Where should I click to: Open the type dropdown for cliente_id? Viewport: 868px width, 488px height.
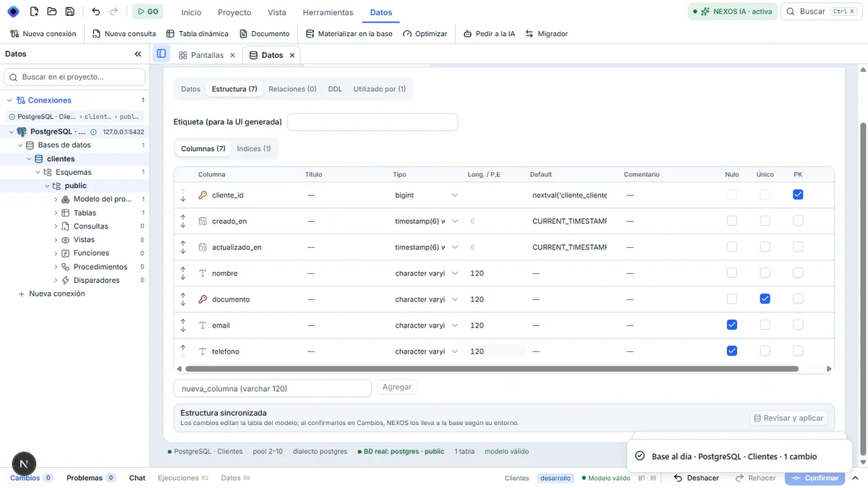(454, 195)
